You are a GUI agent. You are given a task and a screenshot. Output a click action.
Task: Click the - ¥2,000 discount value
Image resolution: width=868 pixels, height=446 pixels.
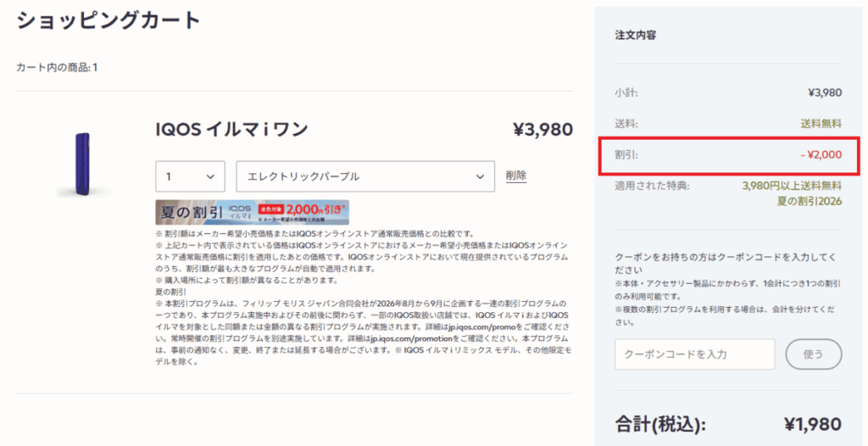click(821, 154)
